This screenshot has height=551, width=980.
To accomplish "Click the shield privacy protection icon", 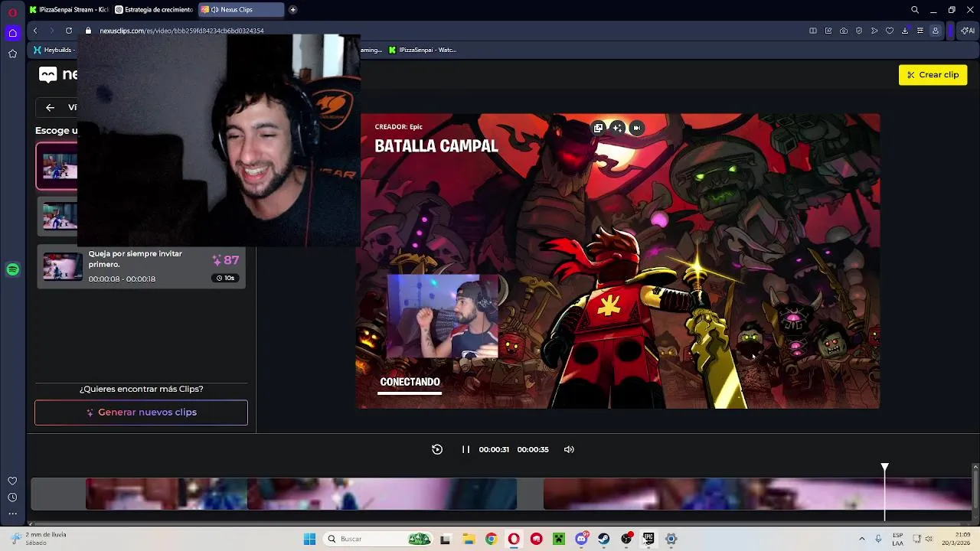I will pos(859,31).
